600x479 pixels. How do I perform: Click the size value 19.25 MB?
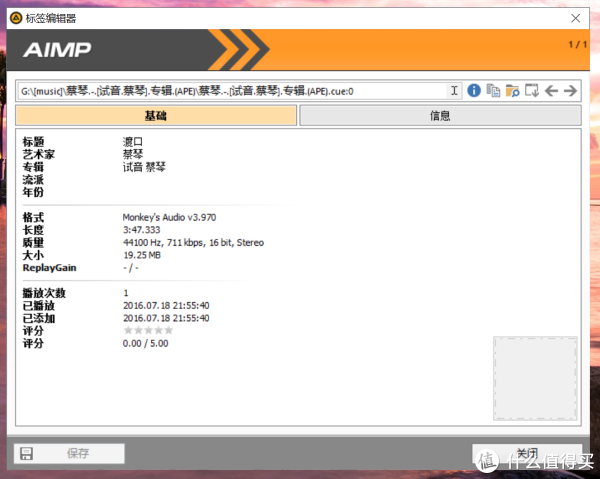point(142,255)
